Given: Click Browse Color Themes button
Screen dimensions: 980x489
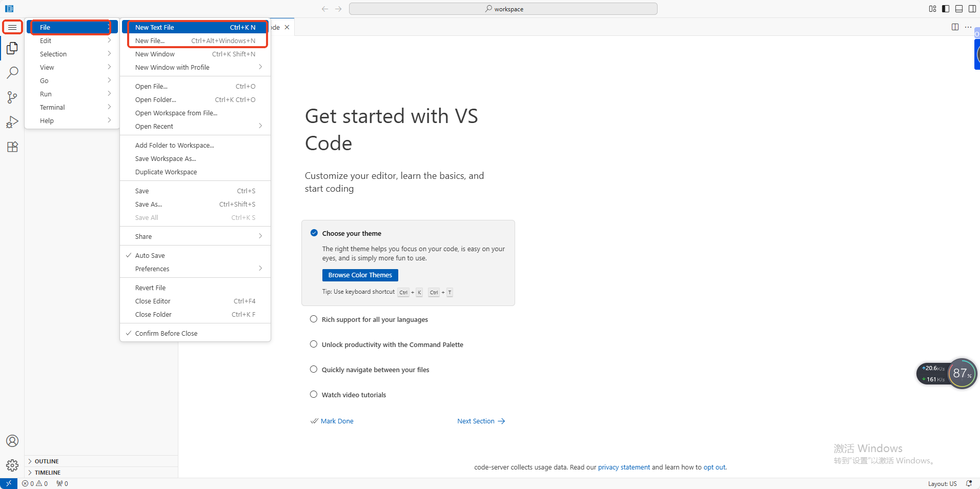Looking at the screenshot, I should pos(360,275).
